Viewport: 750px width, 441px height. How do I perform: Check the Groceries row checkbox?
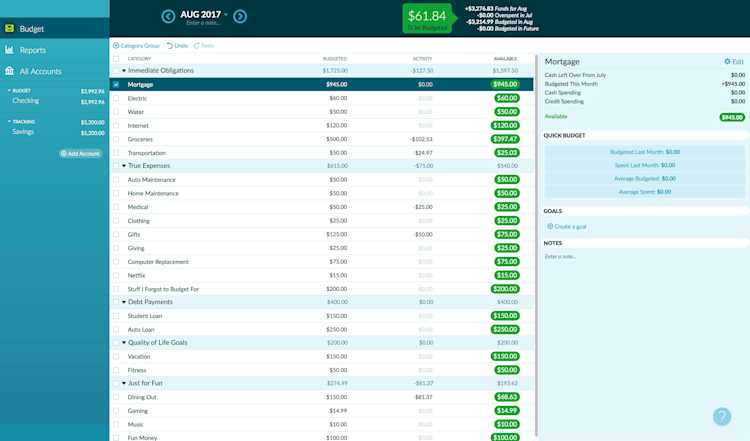[x=116, y=139]
